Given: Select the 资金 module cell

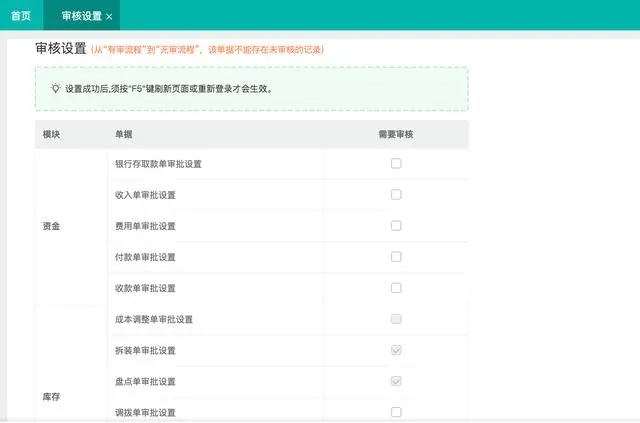Looking at the screenshot, I should [51, 226].
